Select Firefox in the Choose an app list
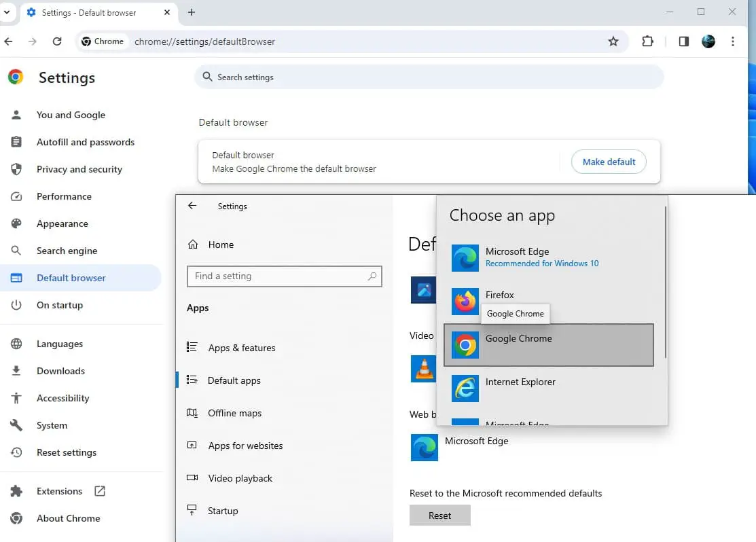 point(500,295)
